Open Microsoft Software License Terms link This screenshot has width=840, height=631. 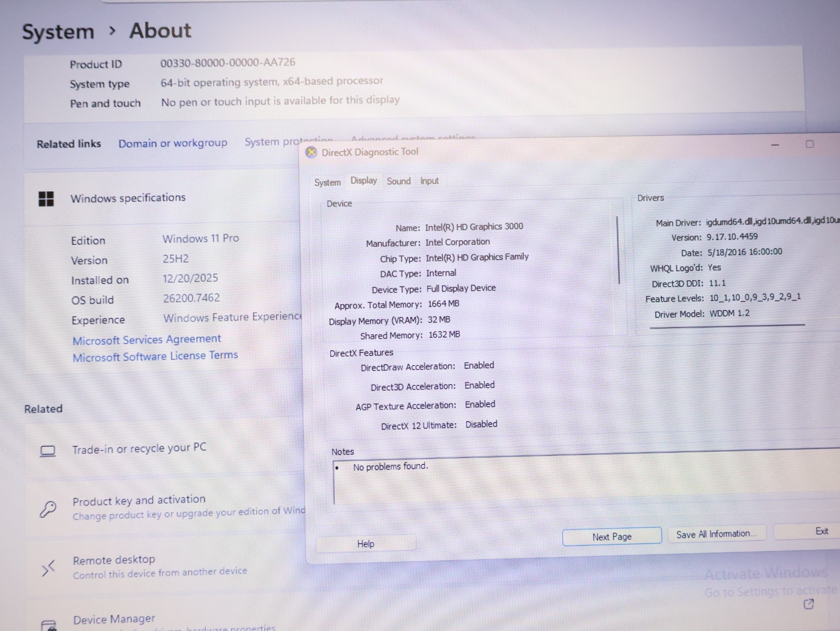(155, 356)
